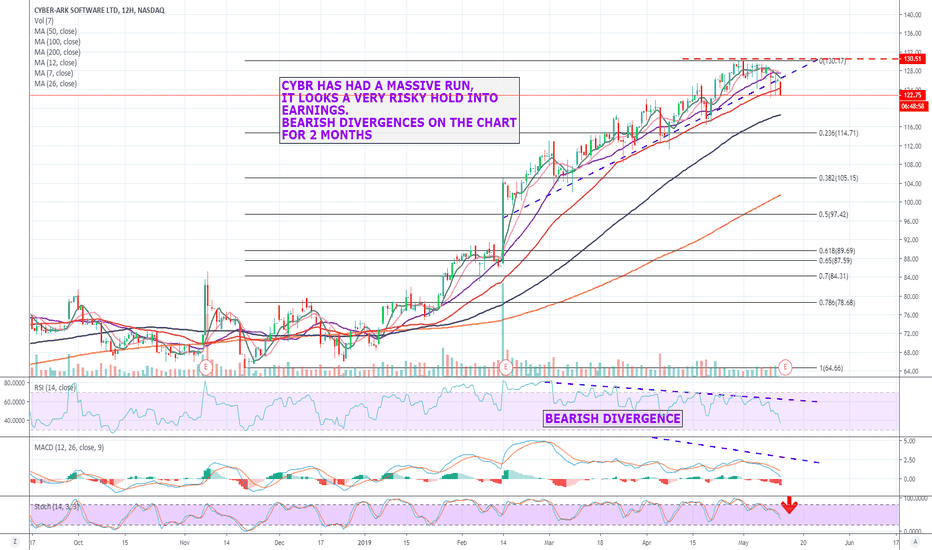Image resolution: width=932 pixels, height=550 pixels.
Task: Click 88.00 on the price axis
Action: click(x=912, y=259)
